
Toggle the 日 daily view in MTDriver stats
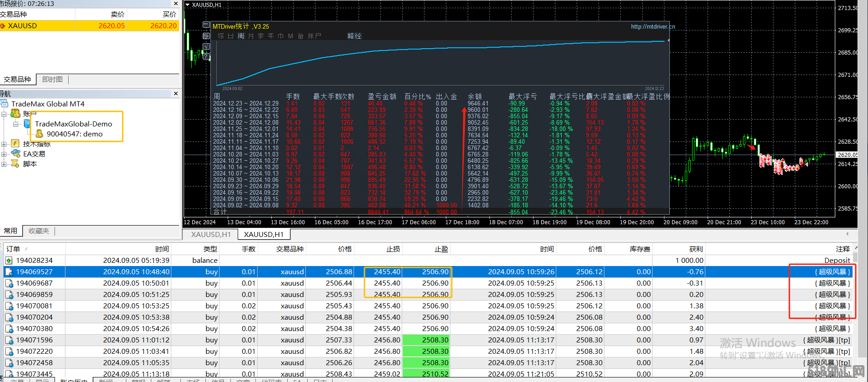click(231, 36)
